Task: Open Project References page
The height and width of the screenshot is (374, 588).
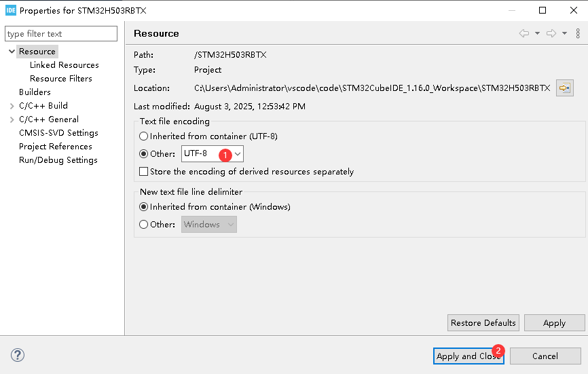Action: coord(56,147)
